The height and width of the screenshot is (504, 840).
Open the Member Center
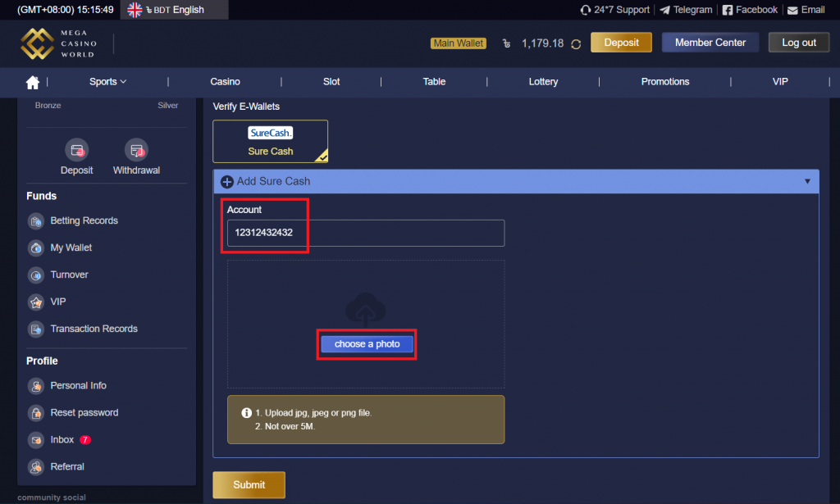[x=710, y=43]
